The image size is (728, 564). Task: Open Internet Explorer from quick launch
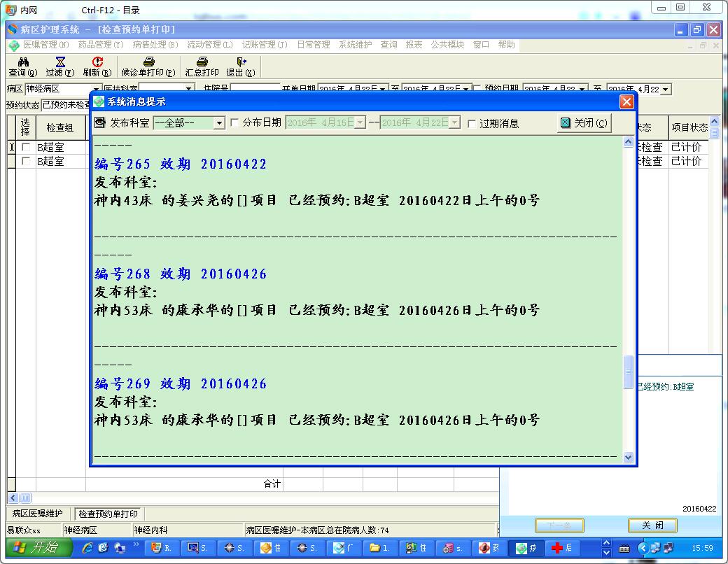coord(87,548)
